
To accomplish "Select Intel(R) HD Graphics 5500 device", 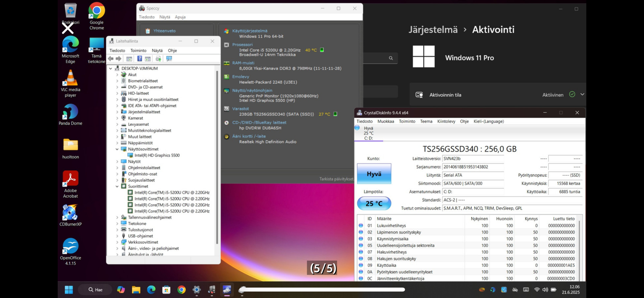I will (x=157, y=155).
